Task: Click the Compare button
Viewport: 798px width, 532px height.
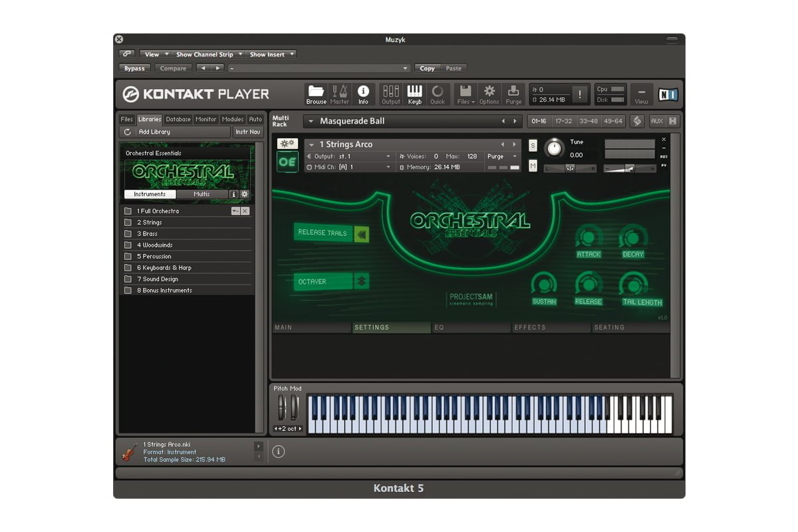Action: (173, 68)
